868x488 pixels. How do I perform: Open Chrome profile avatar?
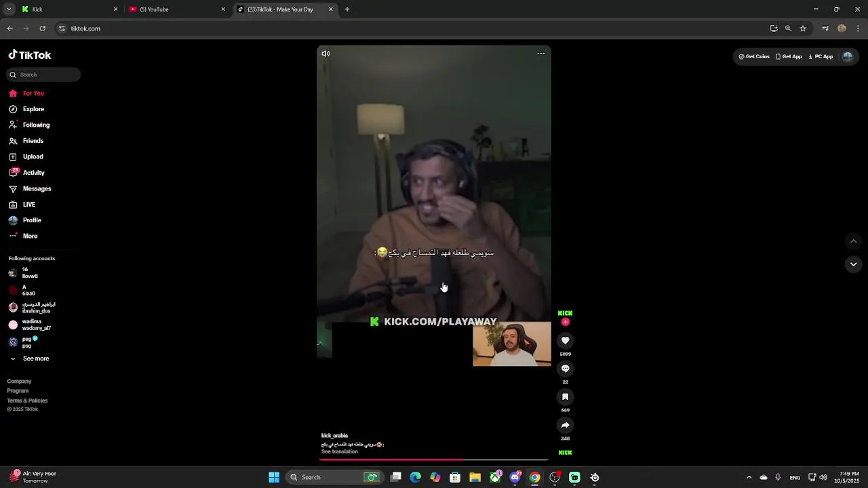(x=842, y=28)
